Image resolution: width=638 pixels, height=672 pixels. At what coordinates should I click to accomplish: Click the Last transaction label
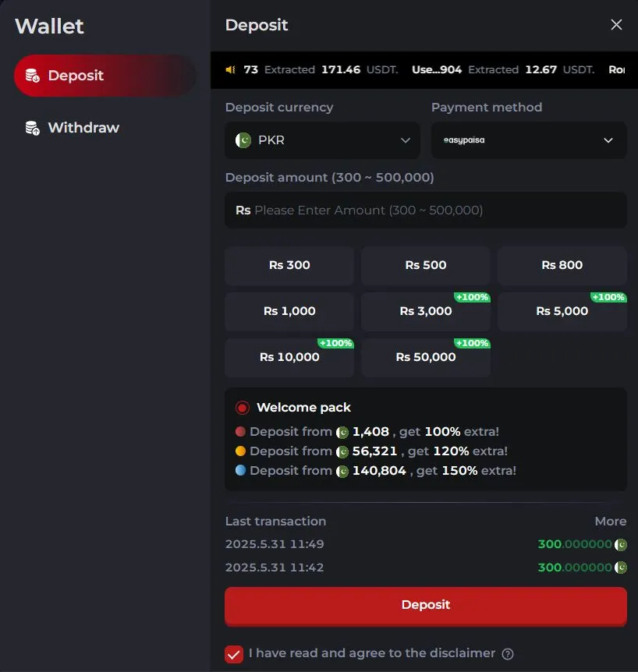(275, 521)
